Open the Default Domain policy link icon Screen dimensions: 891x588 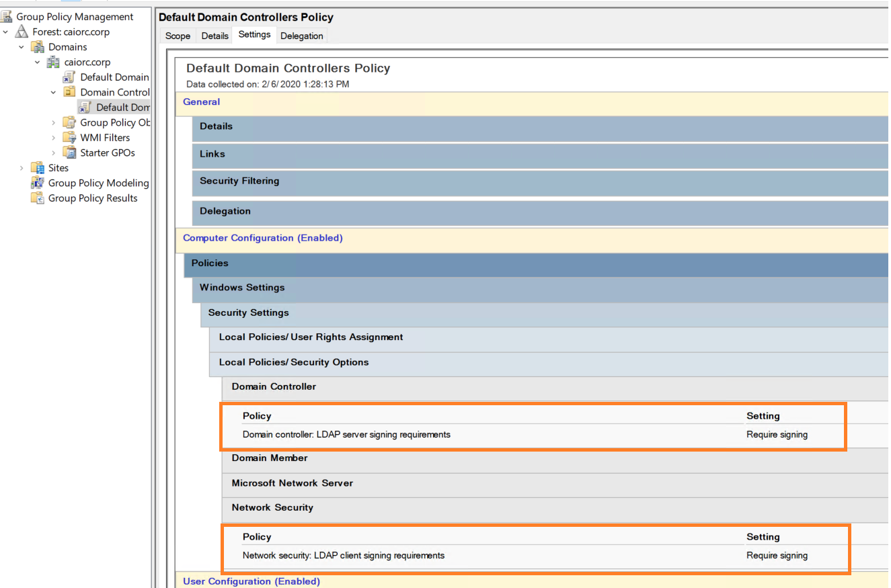pos(69,77)
